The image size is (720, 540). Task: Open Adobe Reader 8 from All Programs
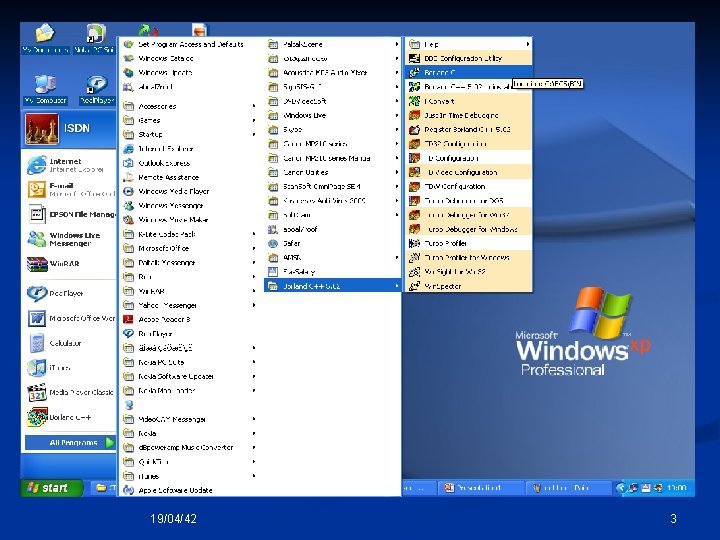pos(189,319)
